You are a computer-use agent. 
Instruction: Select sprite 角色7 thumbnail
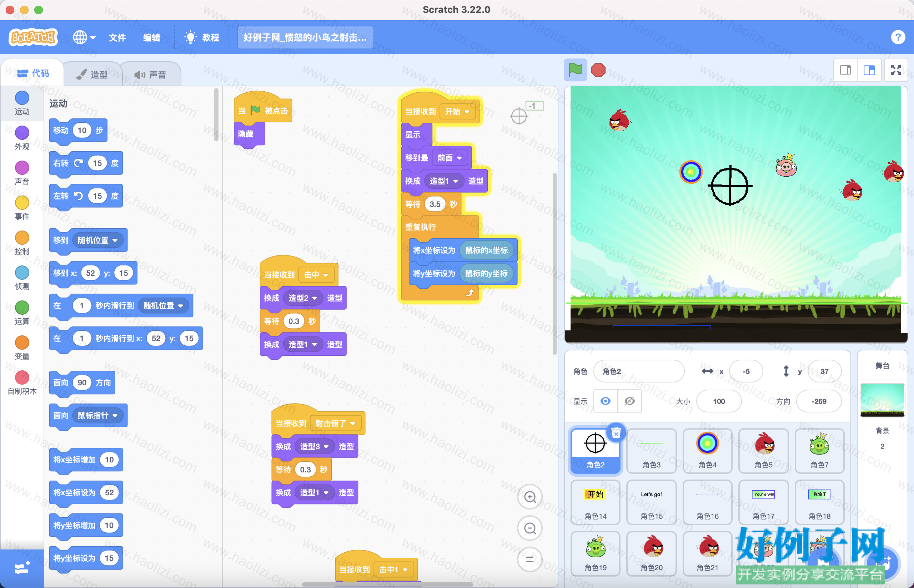[819, 451]
